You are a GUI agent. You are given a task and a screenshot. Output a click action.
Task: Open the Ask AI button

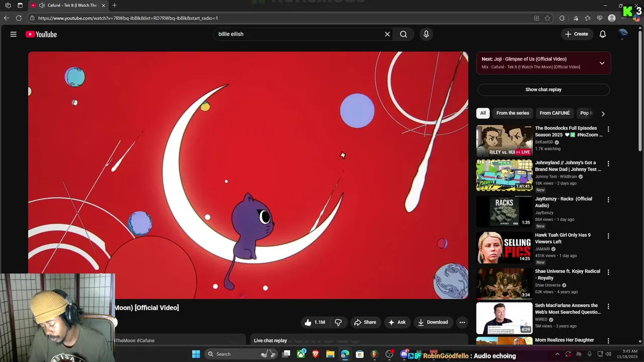click(x=396, y=322)
